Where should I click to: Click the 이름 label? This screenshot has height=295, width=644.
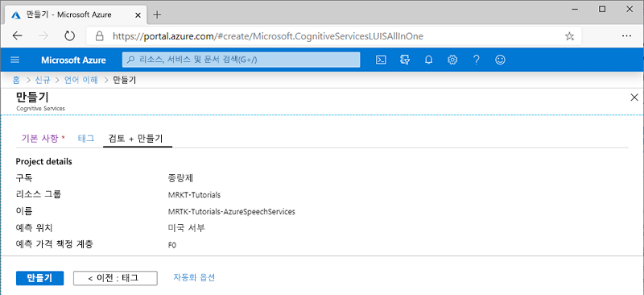coord(24,211)
